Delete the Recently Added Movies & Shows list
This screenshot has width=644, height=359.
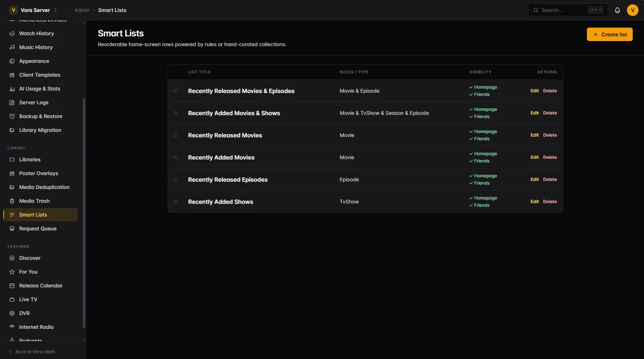[x=550, y=113]
